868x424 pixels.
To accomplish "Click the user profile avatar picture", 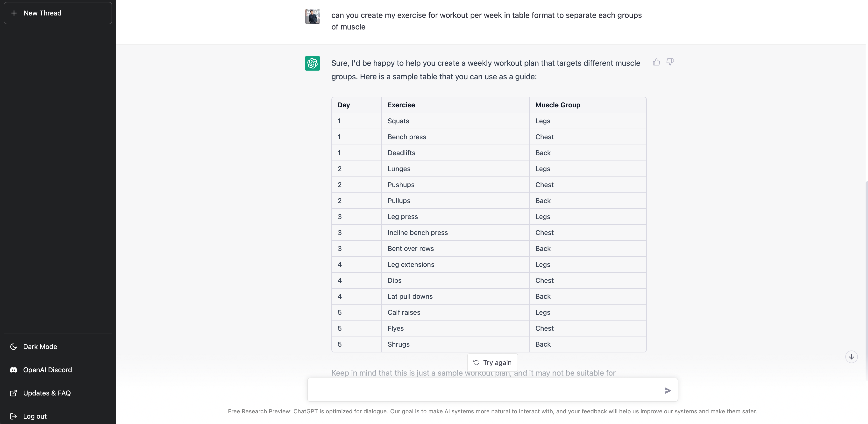I will pyautogui.click(x=312, y=16).
